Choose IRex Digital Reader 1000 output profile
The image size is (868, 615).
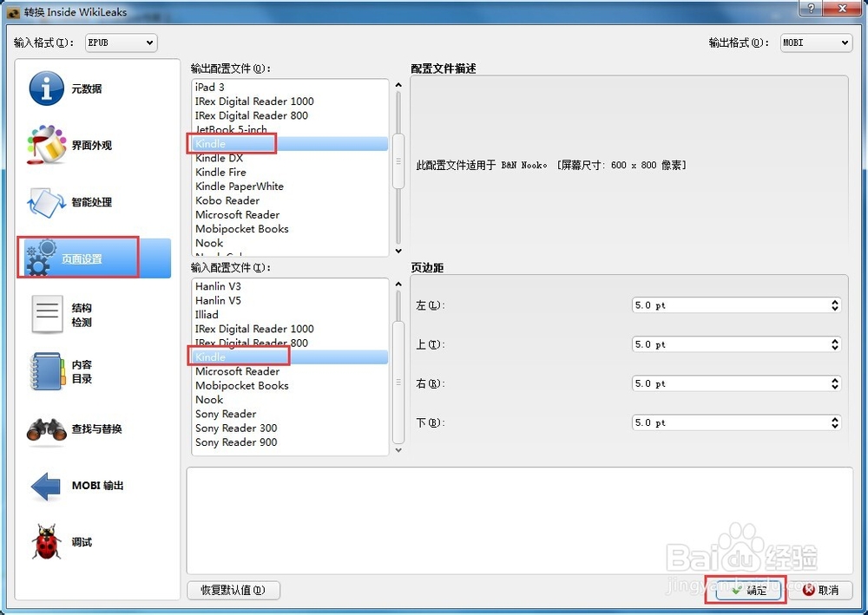click(x=290, y=101)
